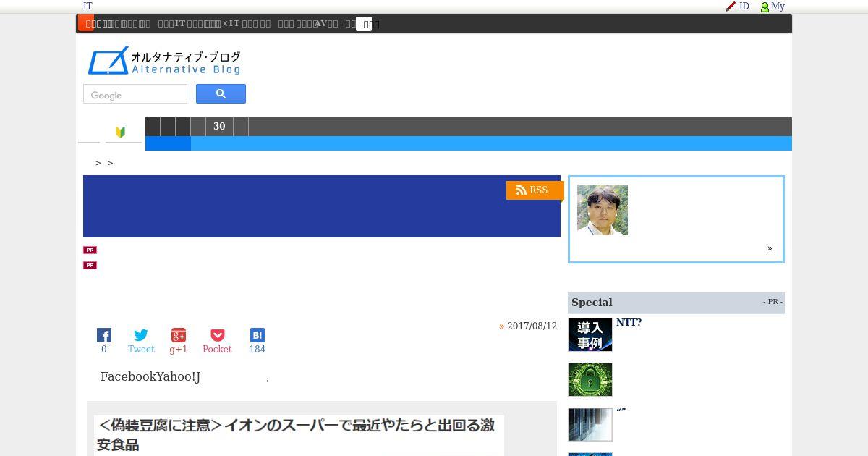Viewport: 868px width, 456px height.
Task: Click the IT link at top left
Action: (88, 7)
